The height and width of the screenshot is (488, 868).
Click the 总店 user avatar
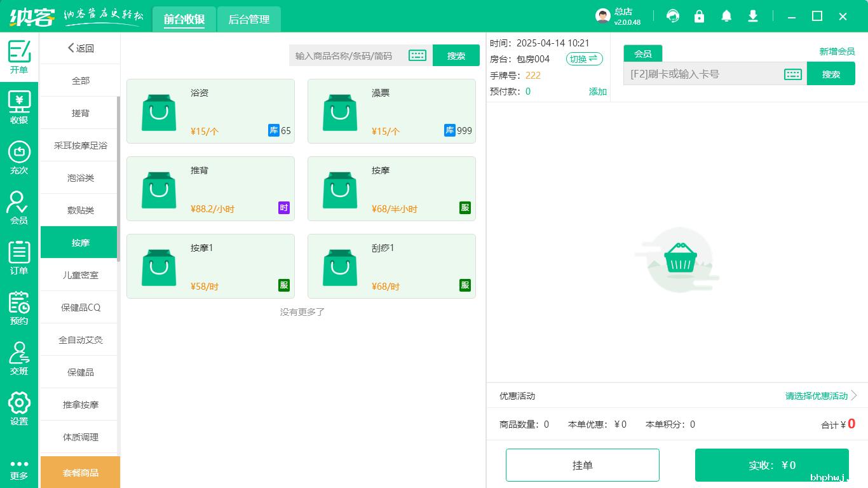[603, 16]
